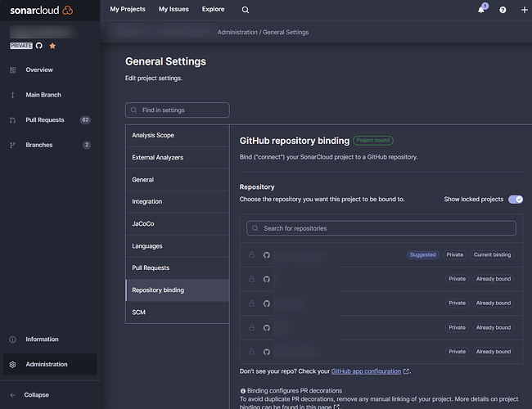
Task: Click the 62 count badge for Pull Requests
Action: click(x=85, y=120)
